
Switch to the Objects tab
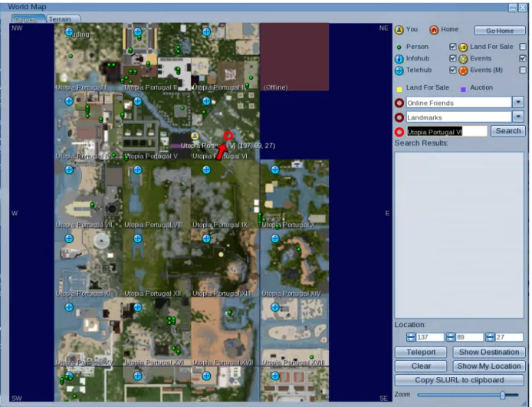28,19
